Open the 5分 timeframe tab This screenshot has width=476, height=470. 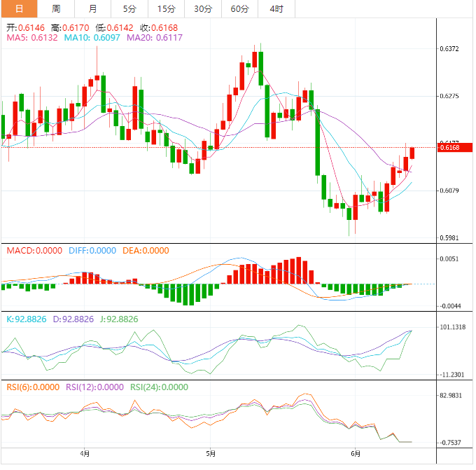pyautogui.click(x=129, y=8)
